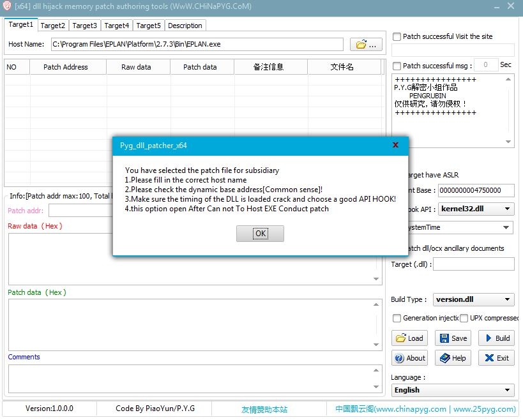
Task: Enable Patch successful Visit the site checkbox
Action: pos(397,36)
